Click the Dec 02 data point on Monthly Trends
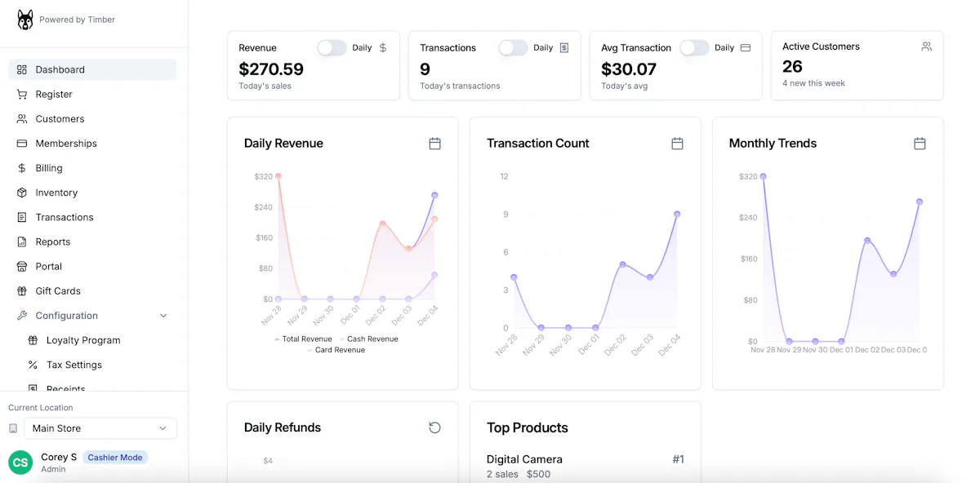The height and width of the screenshot is (483, 980). pyautogui.click(x=867, y=241)
